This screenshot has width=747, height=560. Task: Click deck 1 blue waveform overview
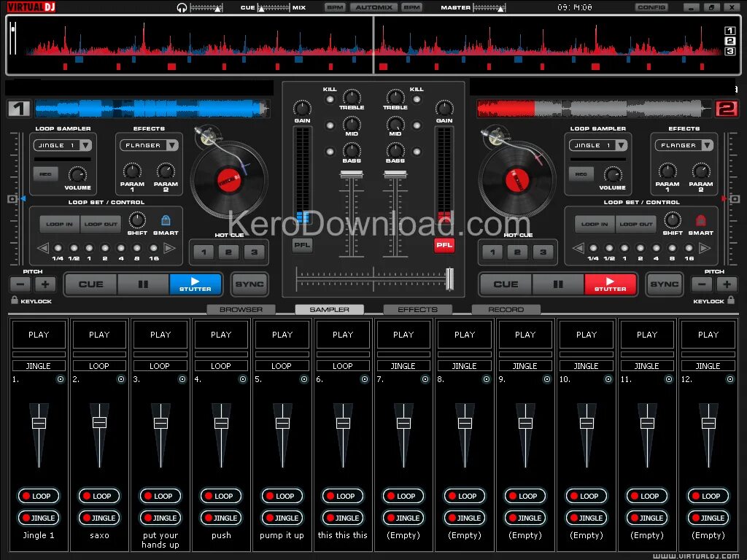[152, 109]
